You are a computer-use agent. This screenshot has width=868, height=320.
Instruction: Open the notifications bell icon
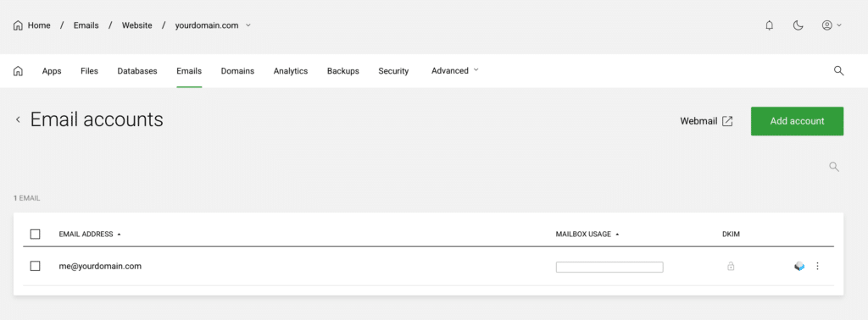coord(769,25)
